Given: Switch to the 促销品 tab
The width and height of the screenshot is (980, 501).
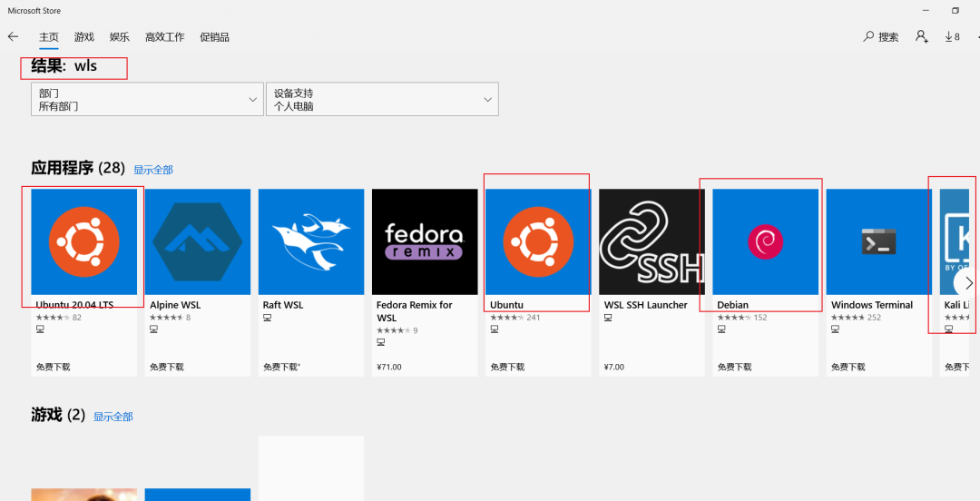Looking at the screenshot, I should click(214, 37).
